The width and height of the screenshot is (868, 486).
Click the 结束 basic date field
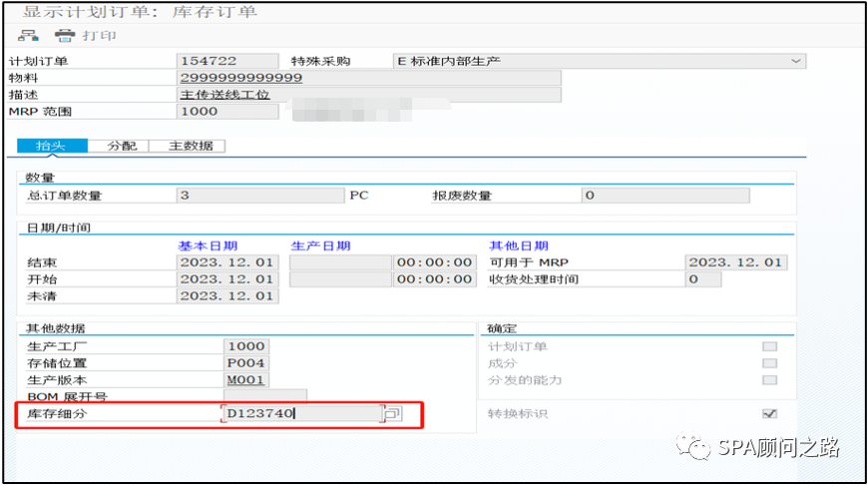coord(227,262)
